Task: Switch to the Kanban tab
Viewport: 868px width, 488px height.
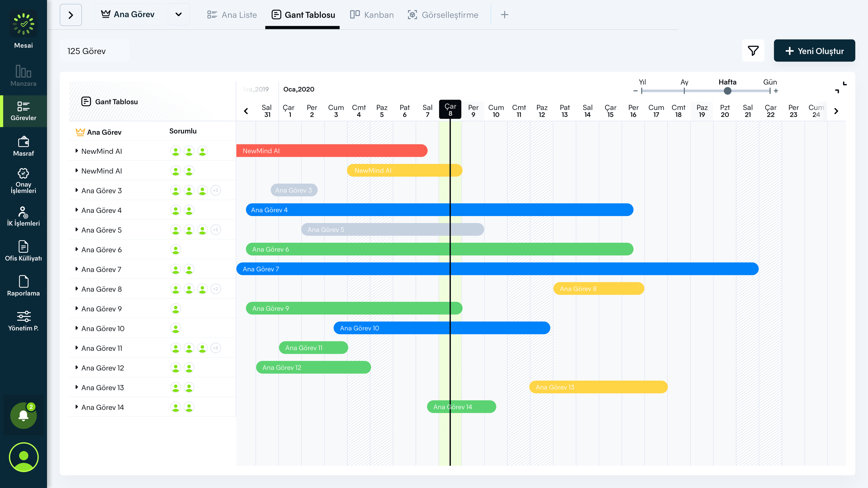Action: click(372, 15)
